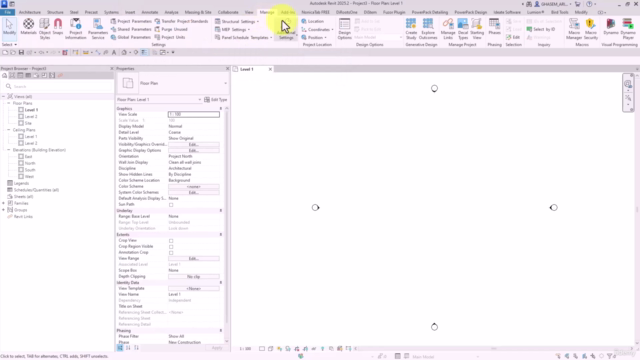Viewport: 640px width, 360px height.
Task: Open Floor Plan type selector dropdown
Action: [226, 83]
